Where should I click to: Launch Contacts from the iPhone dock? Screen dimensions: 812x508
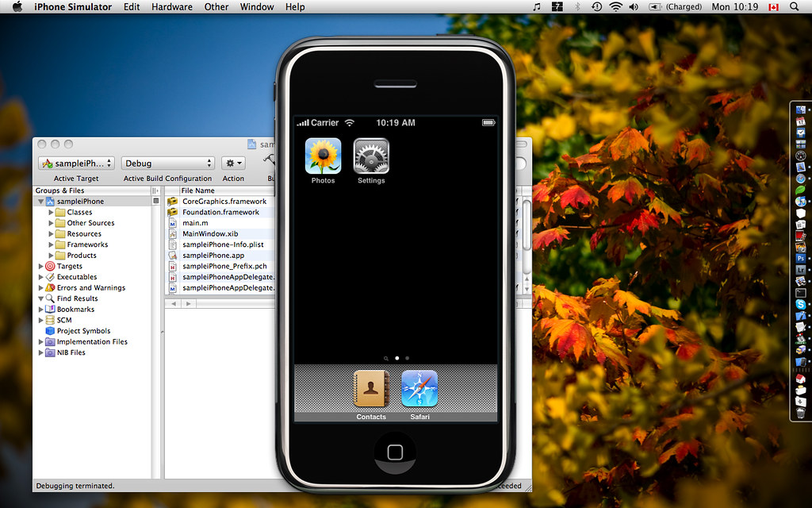(371, 389)
